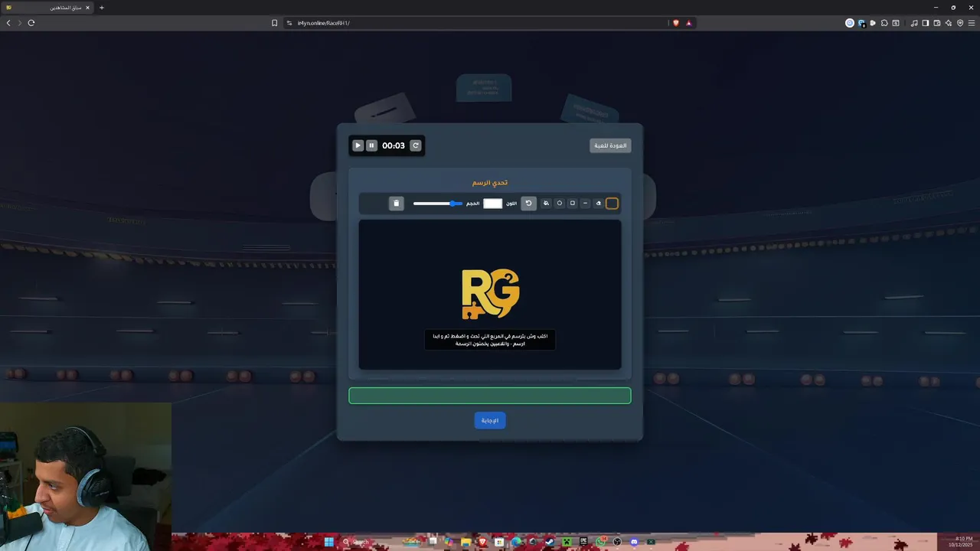Image resolution: width=980 pixels, height=551 pixels.
Task: Select the rectangle shape tool
Action: coord(572,204)
